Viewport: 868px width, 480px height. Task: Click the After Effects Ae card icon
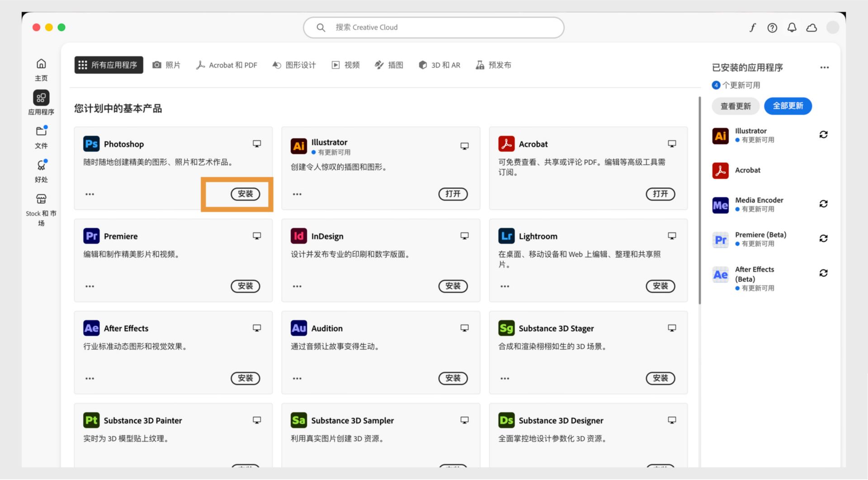[91, 328]
